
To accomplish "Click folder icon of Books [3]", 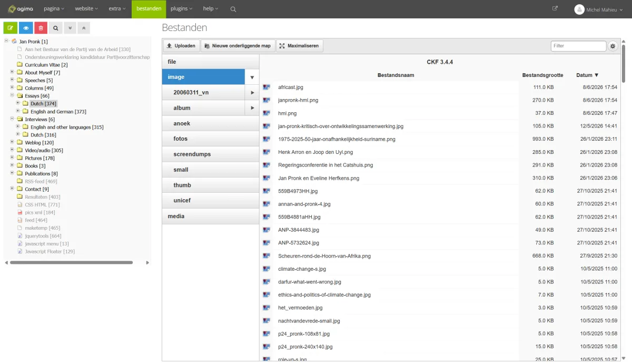I will [19, 166].
